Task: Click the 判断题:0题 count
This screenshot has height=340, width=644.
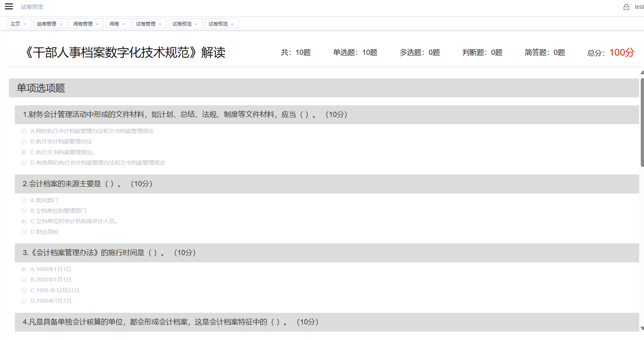Action: point(482,52)
